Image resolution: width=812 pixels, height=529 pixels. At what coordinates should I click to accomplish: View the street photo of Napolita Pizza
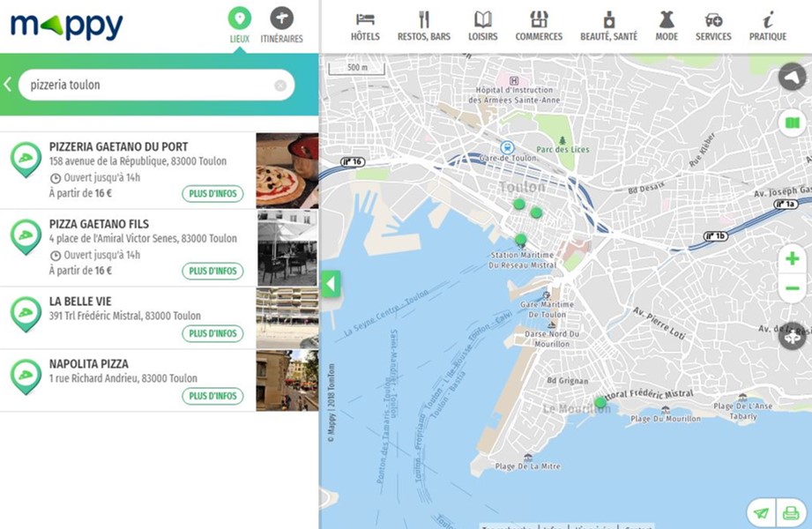click(287, 381)
